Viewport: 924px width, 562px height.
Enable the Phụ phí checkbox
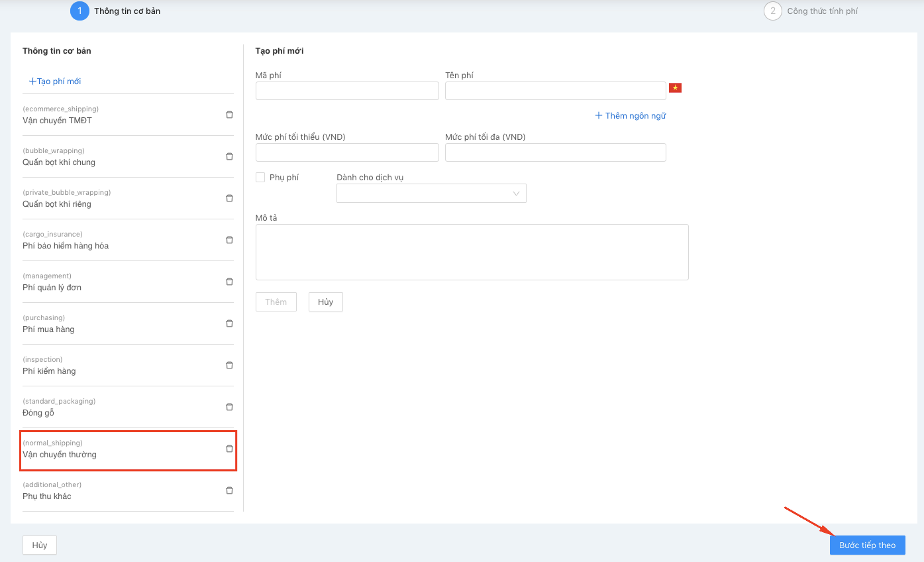click(x=260, y=178)
